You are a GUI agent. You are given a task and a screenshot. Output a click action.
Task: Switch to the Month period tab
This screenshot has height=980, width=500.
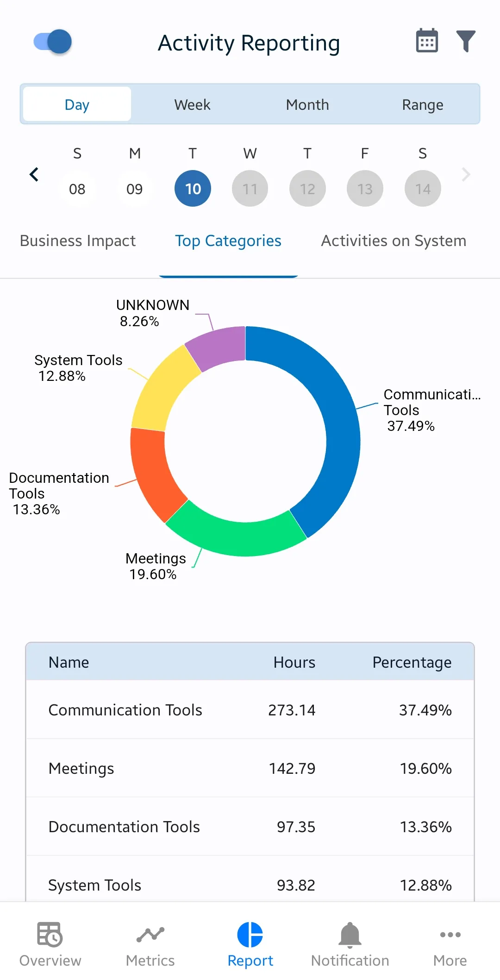[x=307, y=104]
